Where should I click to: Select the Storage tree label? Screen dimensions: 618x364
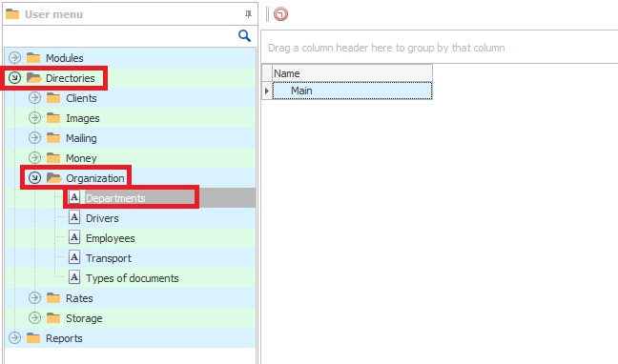coord(84,318)
